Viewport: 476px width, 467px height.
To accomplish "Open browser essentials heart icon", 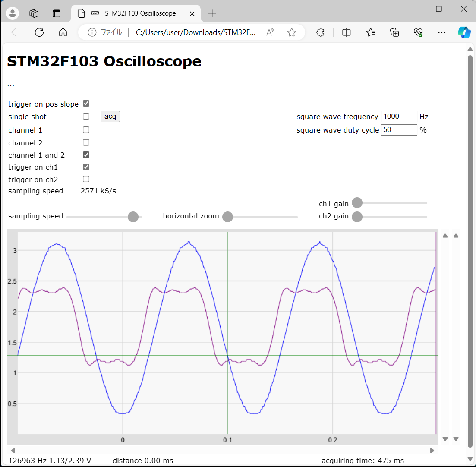I will point(418,32).
